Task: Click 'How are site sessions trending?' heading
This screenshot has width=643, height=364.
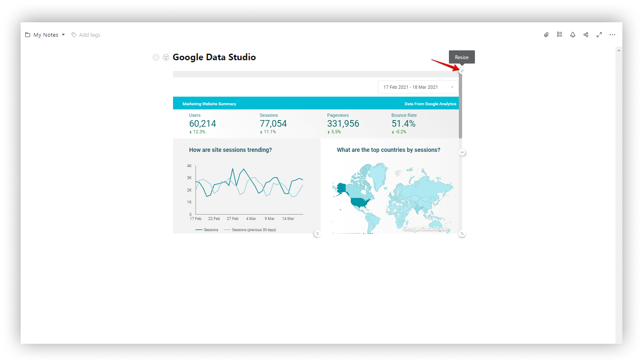Action: (230, 150)
